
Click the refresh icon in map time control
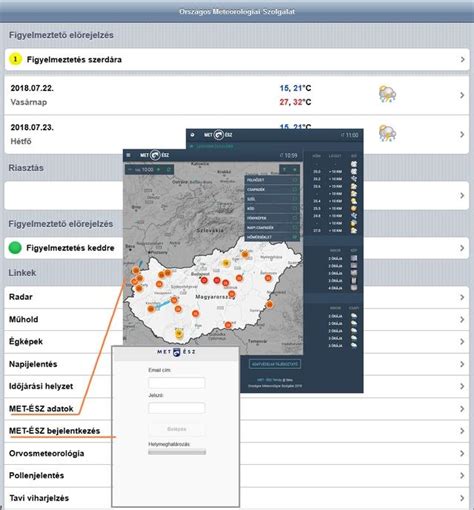click(169, 170)
